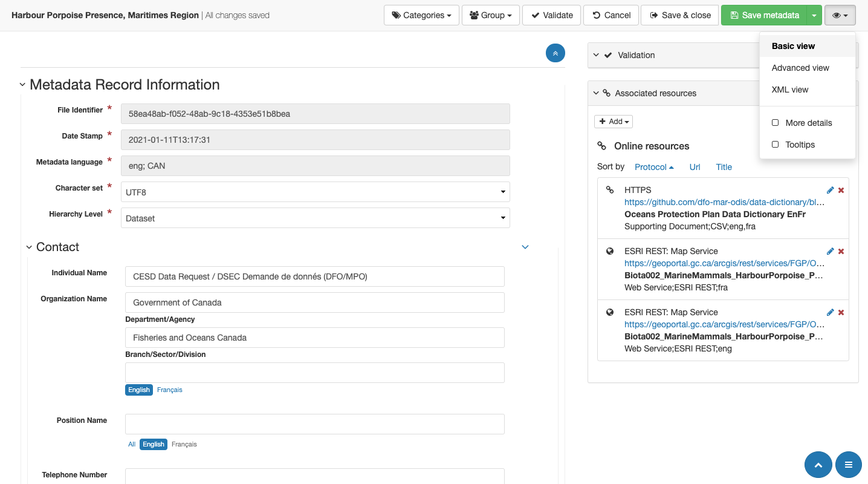The width and height of the screenshot is (868, 484).
Task: Select XML view menu item
Action: pos(808,90)
